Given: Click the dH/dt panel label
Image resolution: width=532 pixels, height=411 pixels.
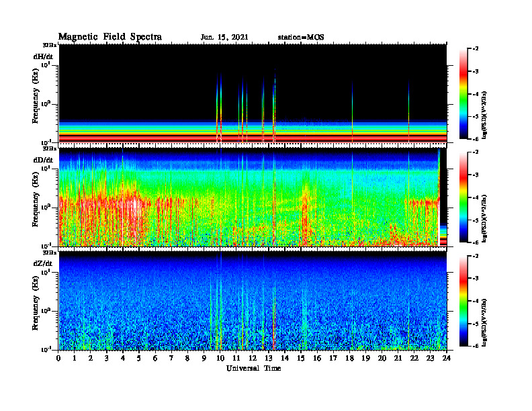Looking at the screenshot, I should (43, 56).
